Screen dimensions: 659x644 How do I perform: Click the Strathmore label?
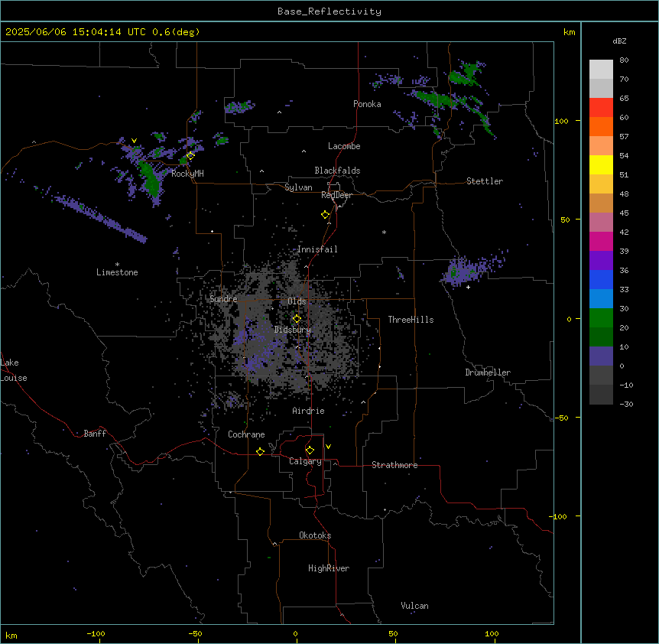(394, 465)
